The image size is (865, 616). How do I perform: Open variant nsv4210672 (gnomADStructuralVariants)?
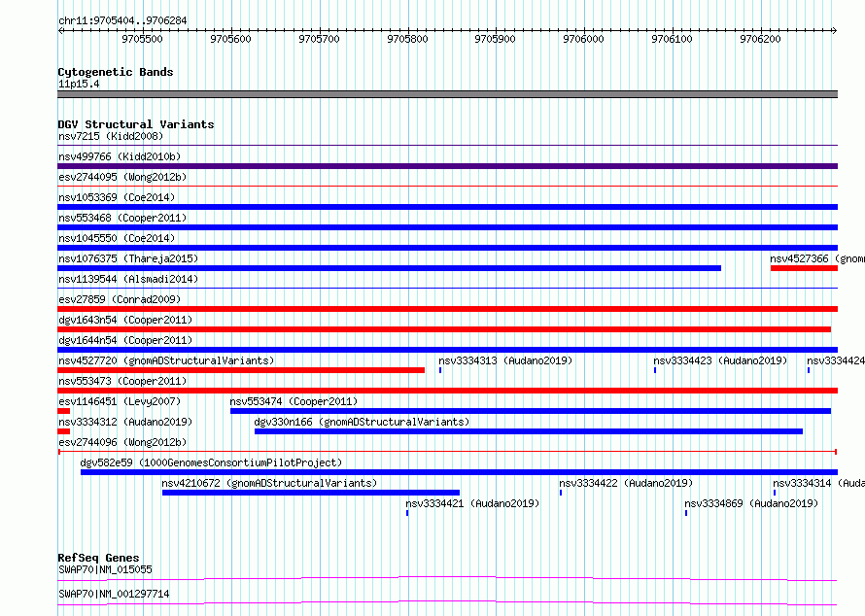tap(269, 483)
